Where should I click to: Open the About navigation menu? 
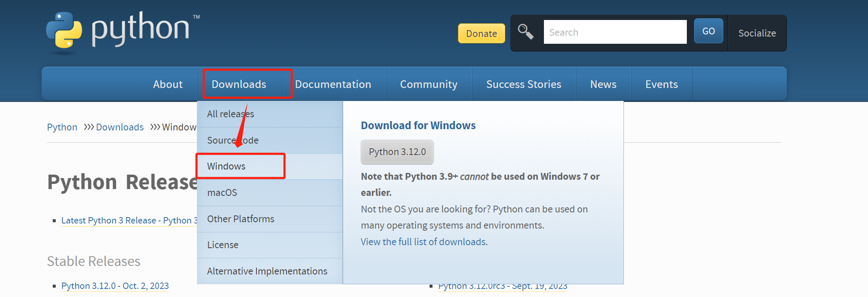[168, 84]
